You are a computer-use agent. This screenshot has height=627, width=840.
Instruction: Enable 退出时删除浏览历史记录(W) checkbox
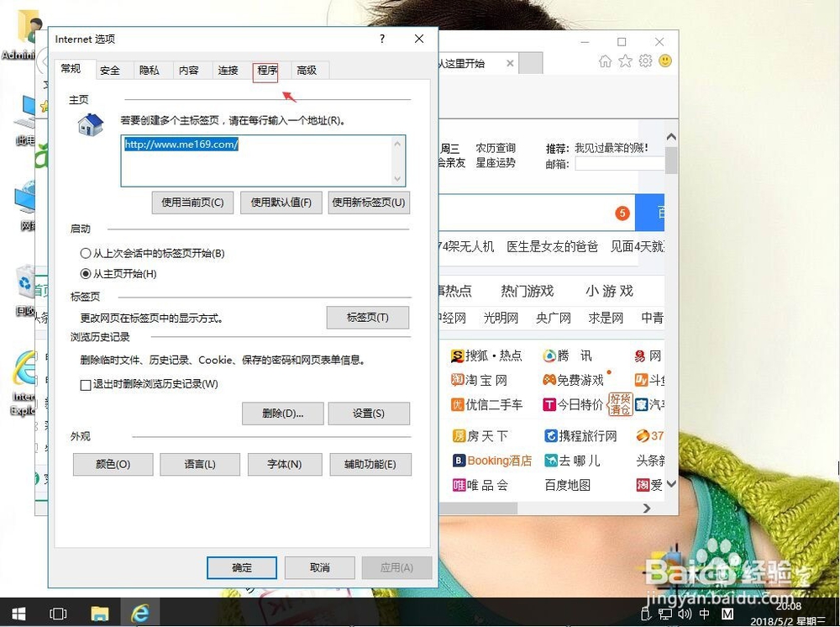(84, 384)
